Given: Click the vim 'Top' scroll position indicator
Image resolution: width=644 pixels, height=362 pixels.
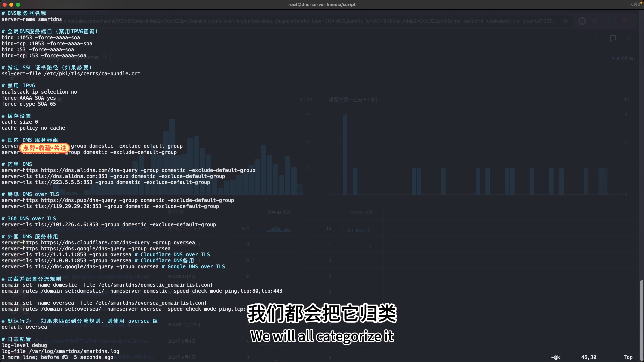Looking at the screenshot, I should coord(628,357).
